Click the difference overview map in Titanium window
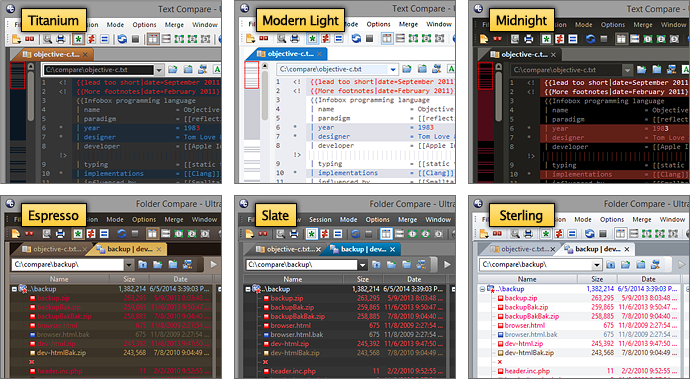The width and height of the screenshot is (690, 381). [18, 121]
